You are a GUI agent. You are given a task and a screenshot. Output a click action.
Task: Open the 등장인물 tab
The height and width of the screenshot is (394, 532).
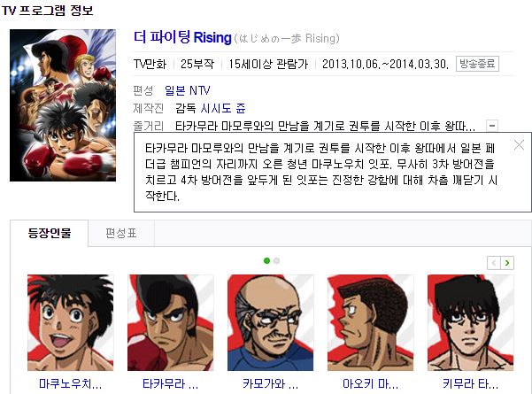pos(50,233)
